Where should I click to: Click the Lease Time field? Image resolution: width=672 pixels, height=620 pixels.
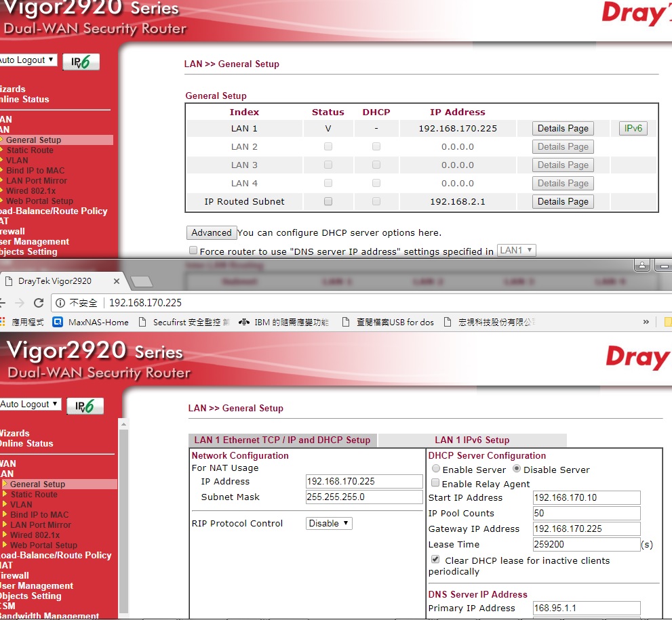tap(587, 544)
